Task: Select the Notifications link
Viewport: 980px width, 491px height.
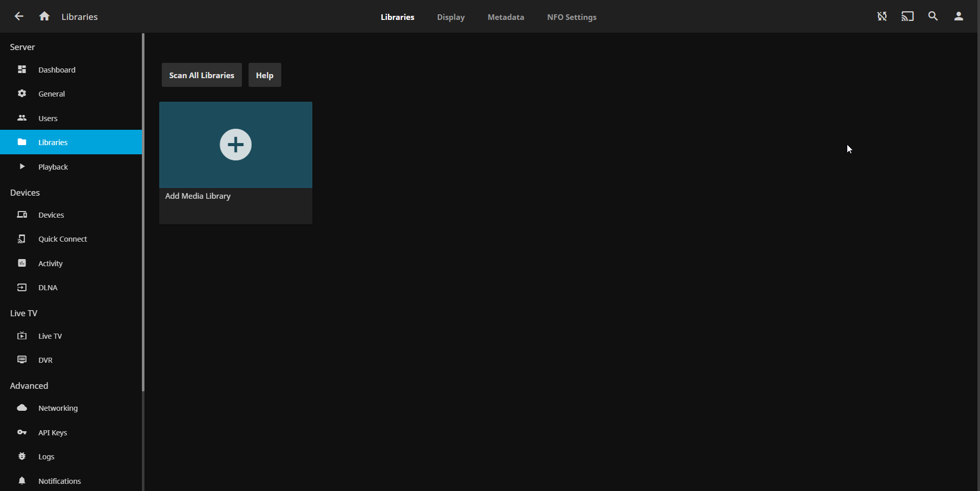Action: [71, 481]
